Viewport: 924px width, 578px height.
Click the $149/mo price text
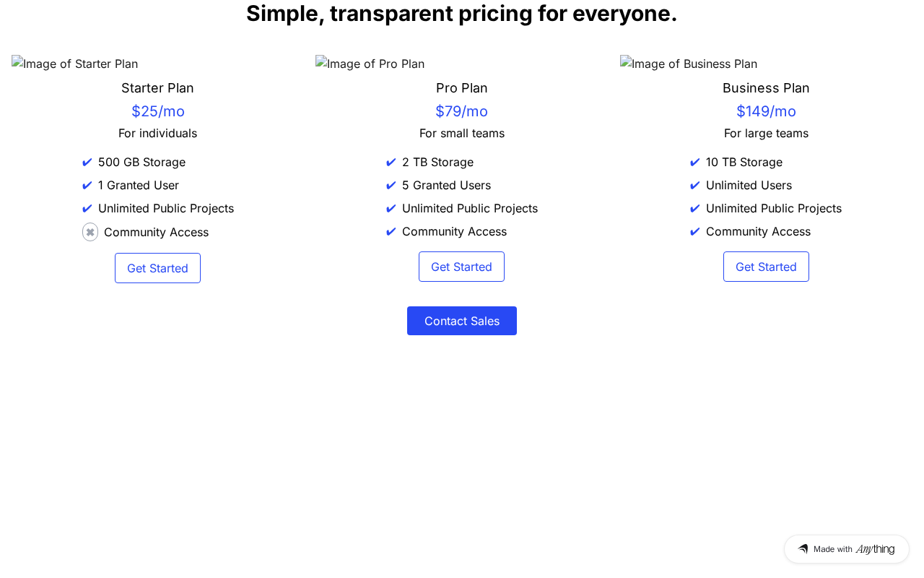[766, 111]
